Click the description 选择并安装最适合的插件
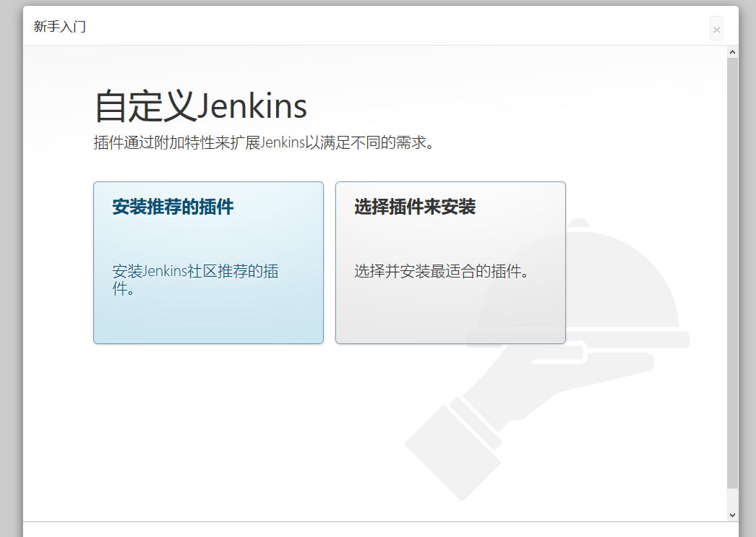756x537 pixels. (442, 272)
